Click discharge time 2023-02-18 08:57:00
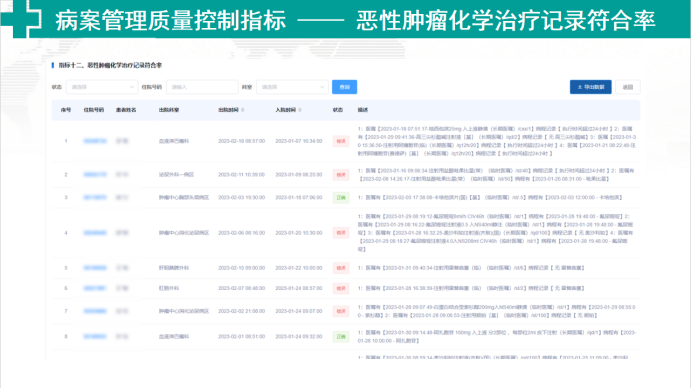This screenshot has width=691, height=388. (x=241, y=141)
